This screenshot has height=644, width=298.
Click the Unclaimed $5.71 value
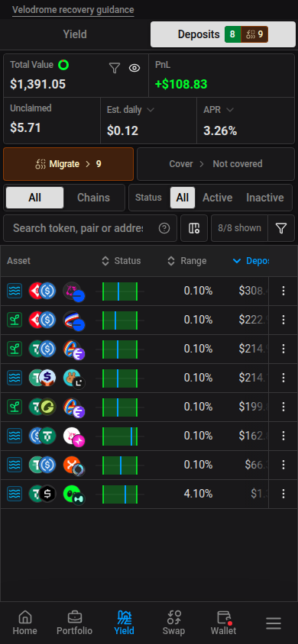(25, 127)
